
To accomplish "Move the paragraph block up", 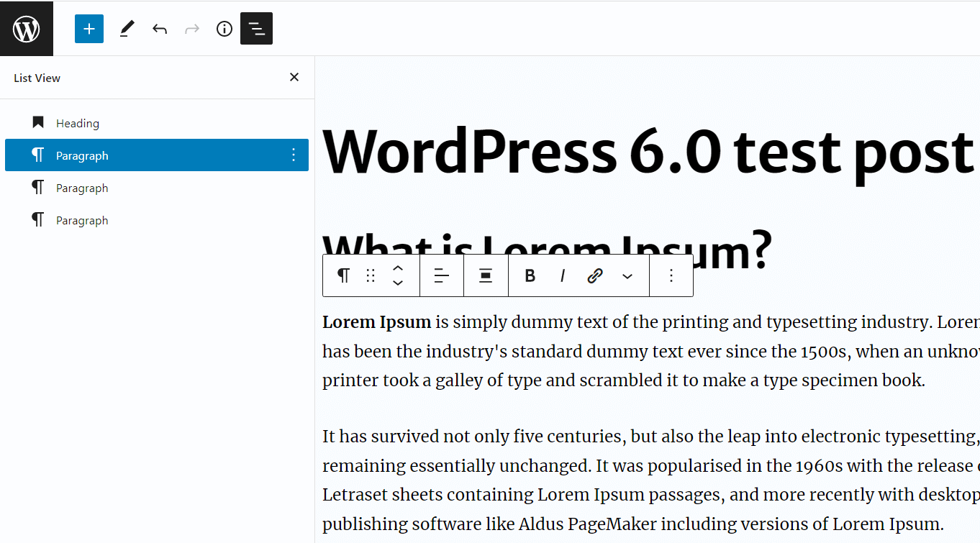I will 398,268.
